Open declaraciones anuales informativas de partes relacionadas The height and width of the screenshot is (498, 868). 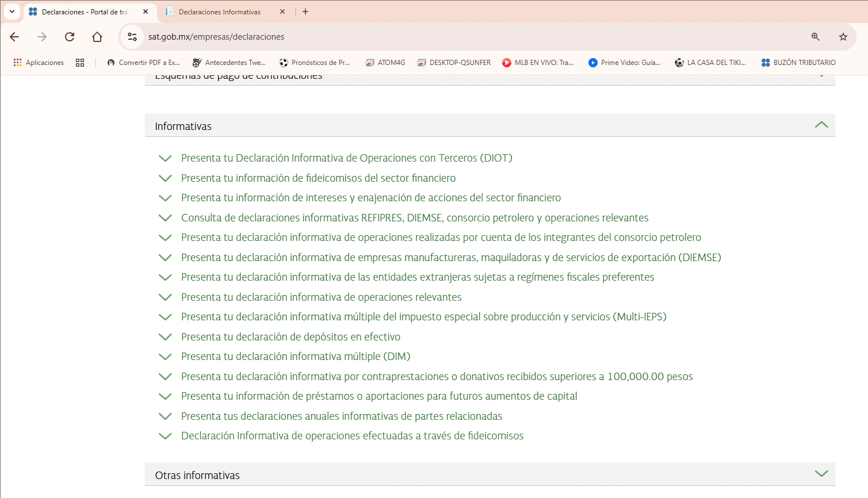pos(341,416)
